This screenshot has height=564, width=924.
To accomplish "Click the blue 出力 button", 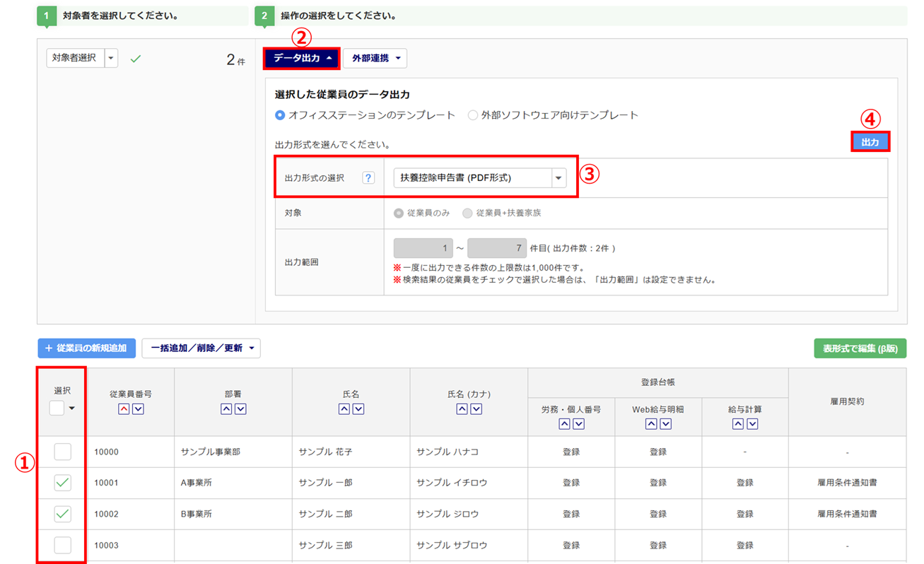I will [x=870, y=142].
